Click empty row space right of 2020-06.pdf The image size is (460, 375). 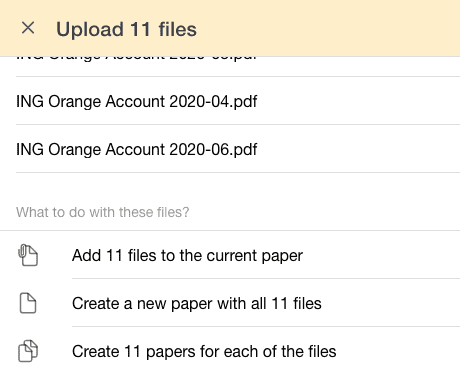point(358,149)
